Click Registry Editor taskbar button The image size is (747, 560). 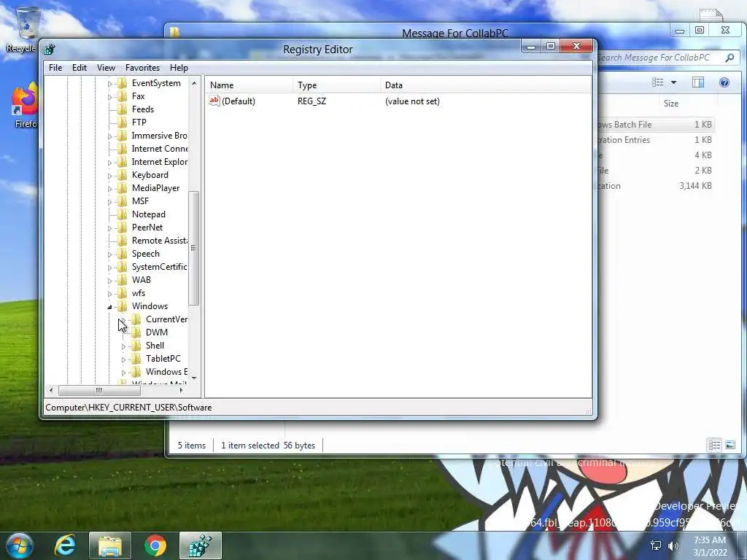[200, 545]
